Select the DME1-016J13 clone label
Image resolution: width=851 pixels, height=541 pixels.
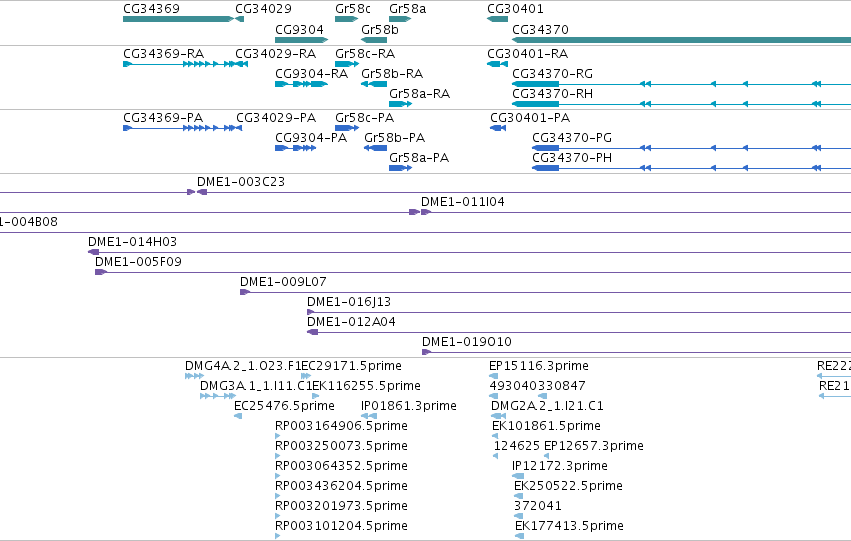coord(348,302)
